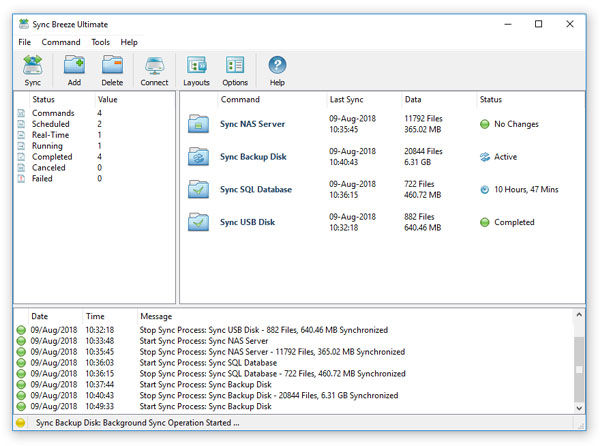Click the '11792 Files' data cell

[x=423, y=119]
